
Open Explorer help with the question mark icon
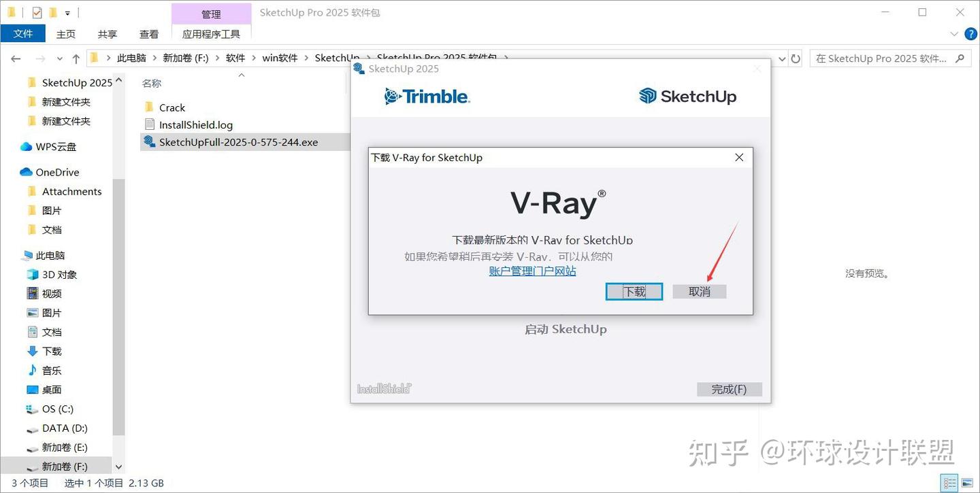point(970,34)
